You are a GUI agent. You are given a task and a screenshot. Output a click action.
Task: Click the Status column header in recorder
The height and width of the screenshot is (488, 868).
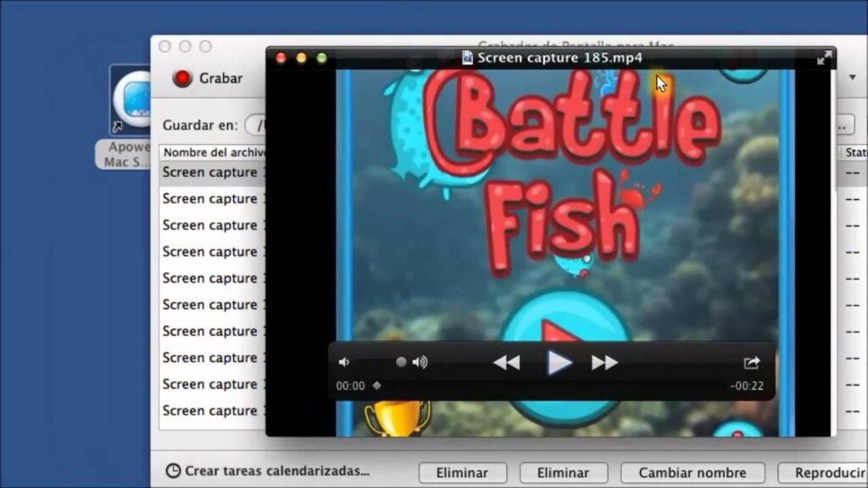[855, 152]
